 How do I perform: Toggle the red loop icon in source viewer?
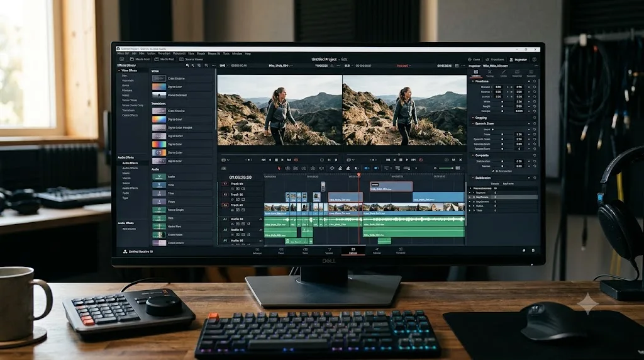(296, 160)
